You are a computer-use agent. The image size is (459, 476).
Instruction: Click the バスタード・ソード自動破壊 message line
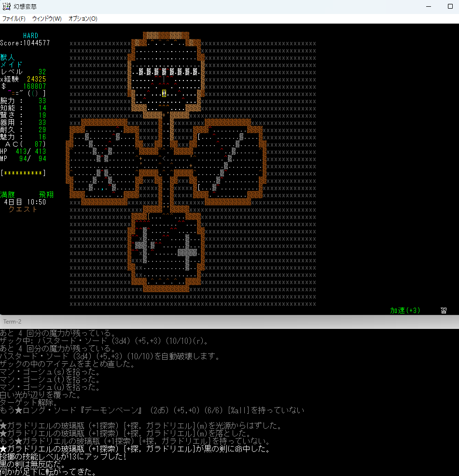point(110,356)
